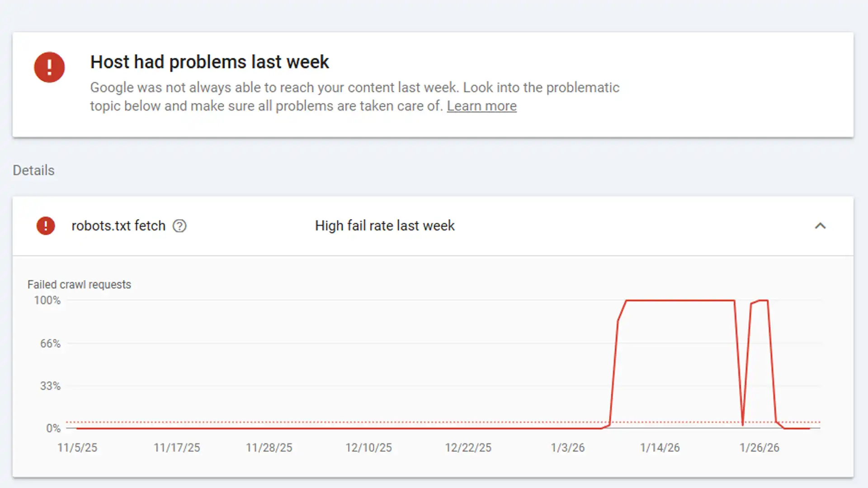
Task: Click the upward chevron on the details card
Action: (821, 226)
